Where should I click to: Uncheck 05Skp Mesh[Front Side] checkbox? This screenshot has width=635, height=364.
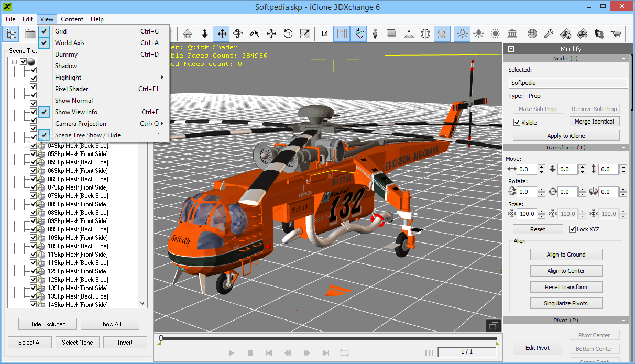[x=34, y=154]
